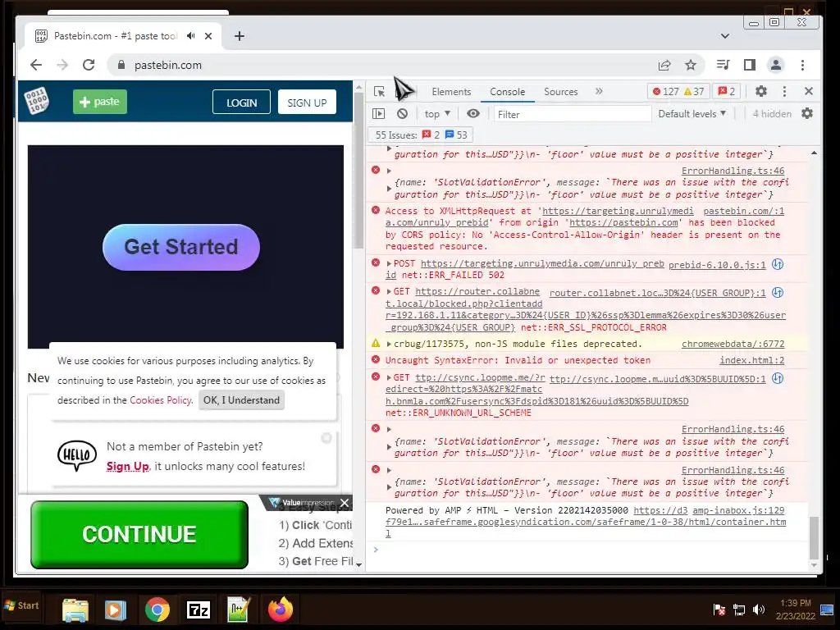Click the Get Started ad button

[x=181, y=247]
